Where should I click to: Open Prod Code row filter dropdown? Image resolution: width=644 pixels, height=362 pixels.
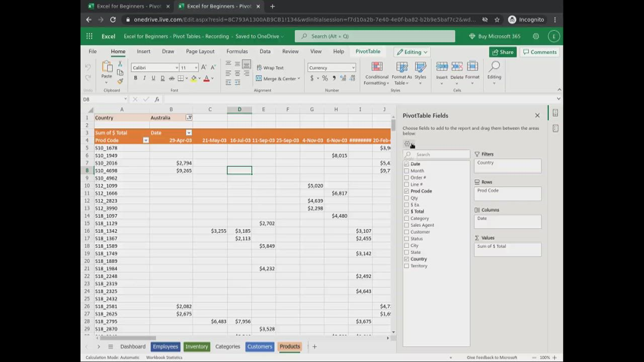146,140
